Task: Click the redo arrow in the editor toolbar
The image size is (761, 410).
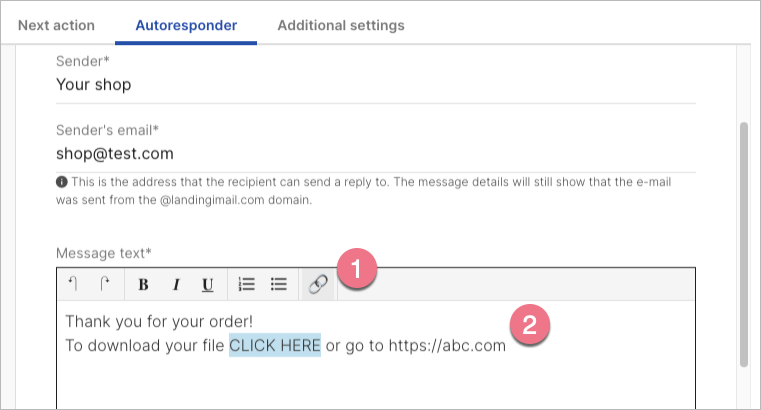Action: point(105,285)
